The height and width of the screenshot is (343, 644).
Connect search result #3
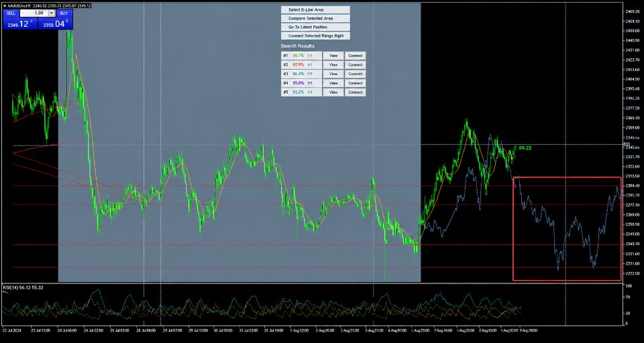coord(356,74)
